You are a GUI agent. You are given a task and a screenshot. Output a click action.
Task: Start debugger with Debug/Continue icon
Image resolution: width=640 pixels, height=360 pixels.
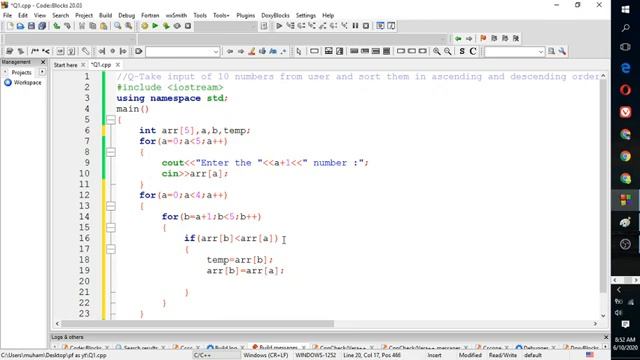coord(279,26)
